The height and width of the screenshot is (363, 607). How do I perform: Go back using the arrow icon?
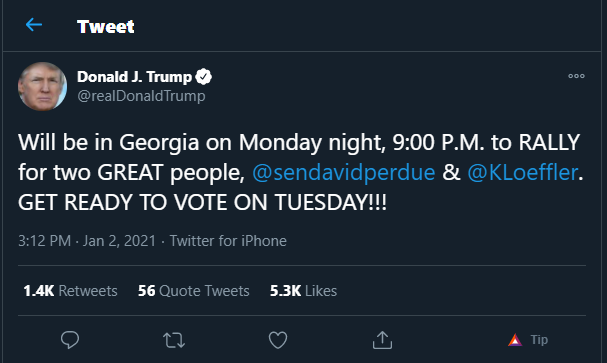(34, 25)
